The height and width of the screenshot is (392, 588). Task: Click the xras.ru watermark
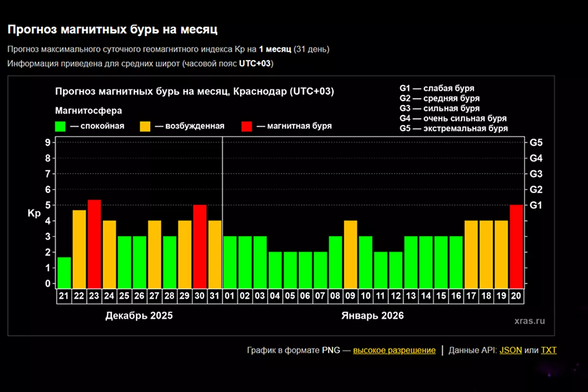(530, 321)
